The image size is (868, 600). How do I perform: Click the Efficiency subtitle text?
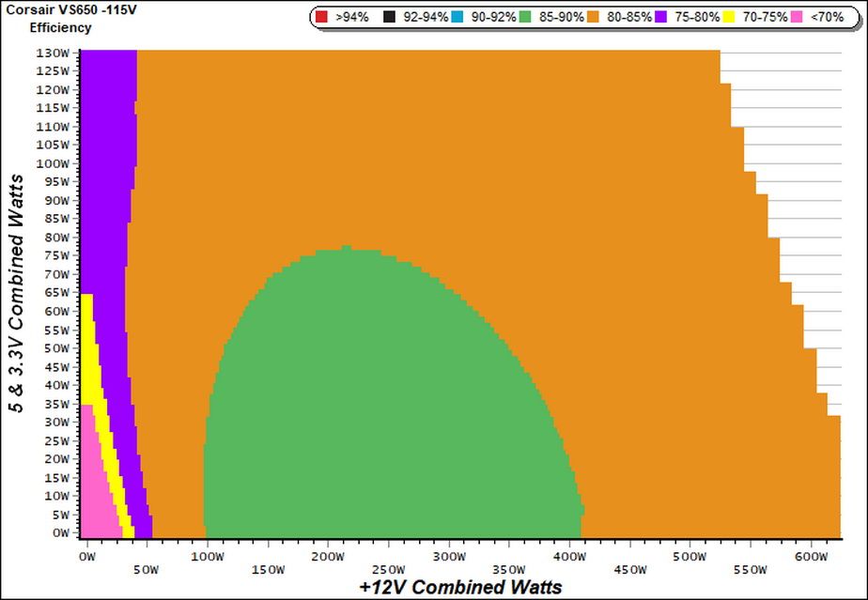point(61,27)
